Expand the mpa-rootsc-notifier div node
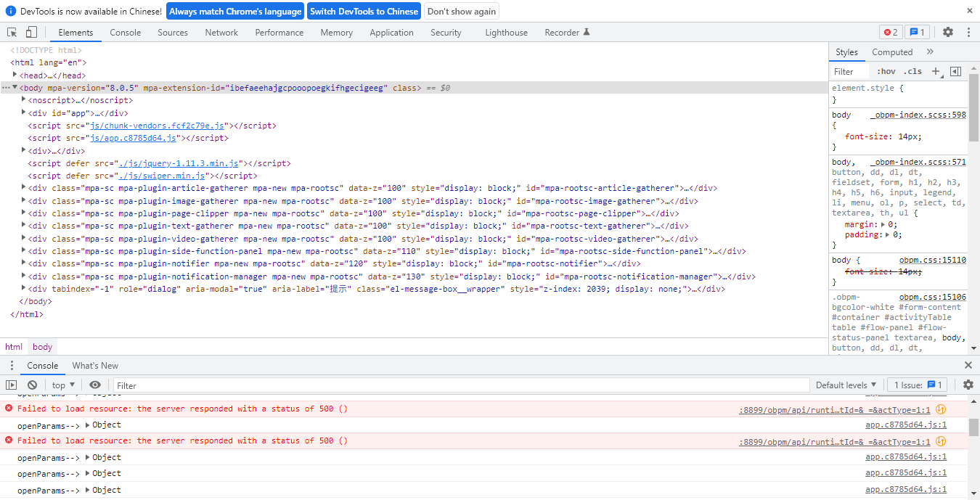The image size is (980, 500). pos(24,263)
